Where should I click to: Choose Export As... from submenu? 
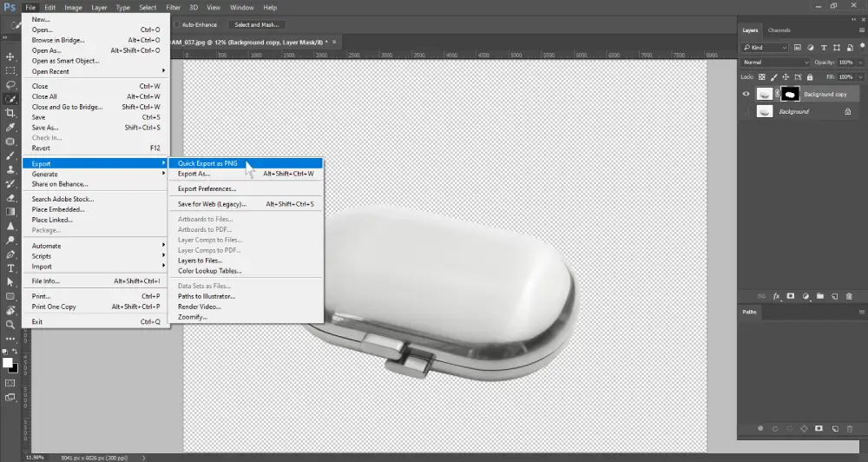pyautogui.click(x=246, y=174)
